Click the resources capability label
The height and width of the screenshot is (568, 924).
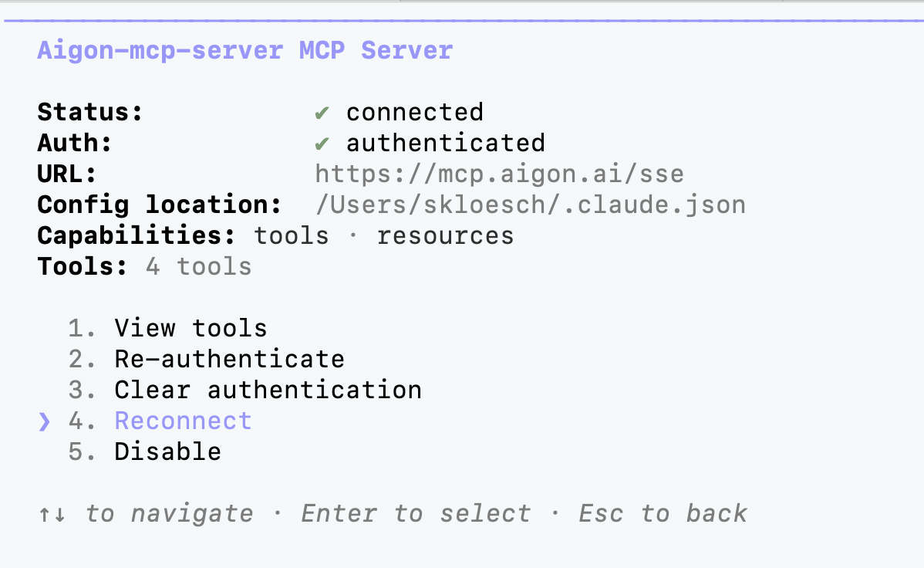tap(445, 235)
